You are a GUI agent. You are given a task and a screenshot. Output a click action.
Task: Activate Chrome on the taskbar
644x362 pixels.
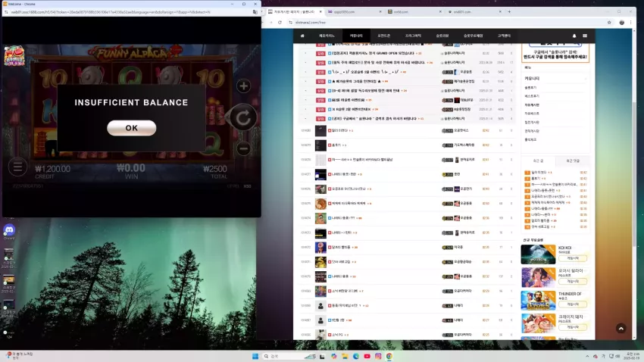389,356
